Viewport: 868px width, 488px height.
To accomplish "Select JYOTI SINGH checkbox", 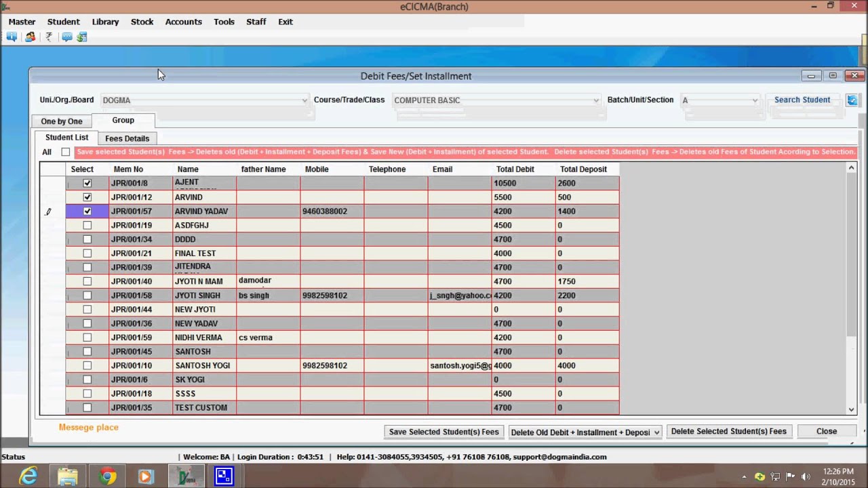I will pos(87,296).
